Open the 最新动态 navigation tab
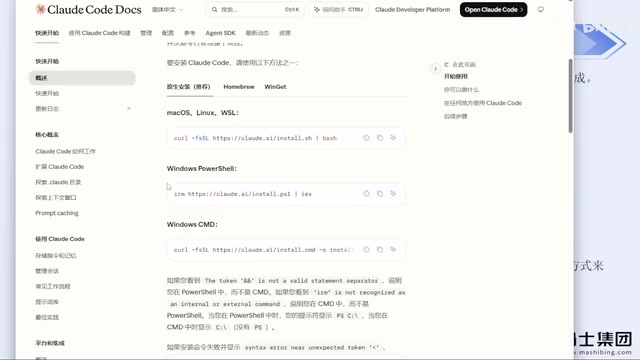This screenshot has height=360, width=640. (x=257, y=33)
